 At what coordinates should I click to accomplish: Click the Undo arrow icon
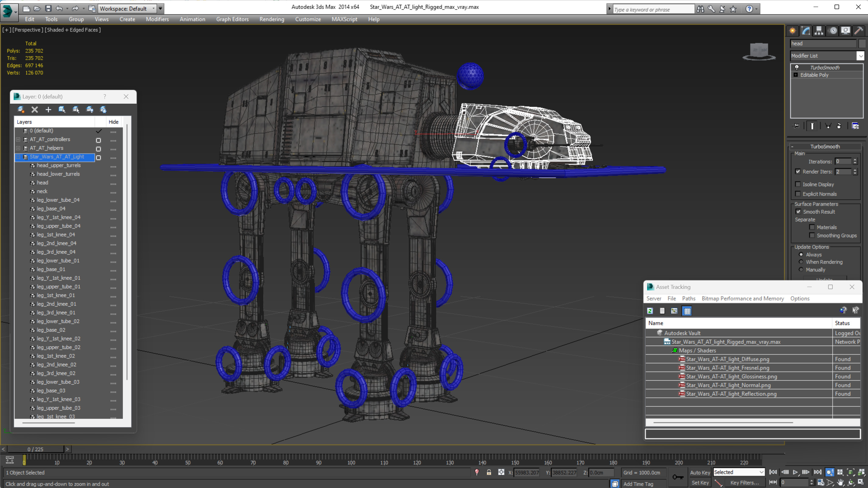coord(59,9)
